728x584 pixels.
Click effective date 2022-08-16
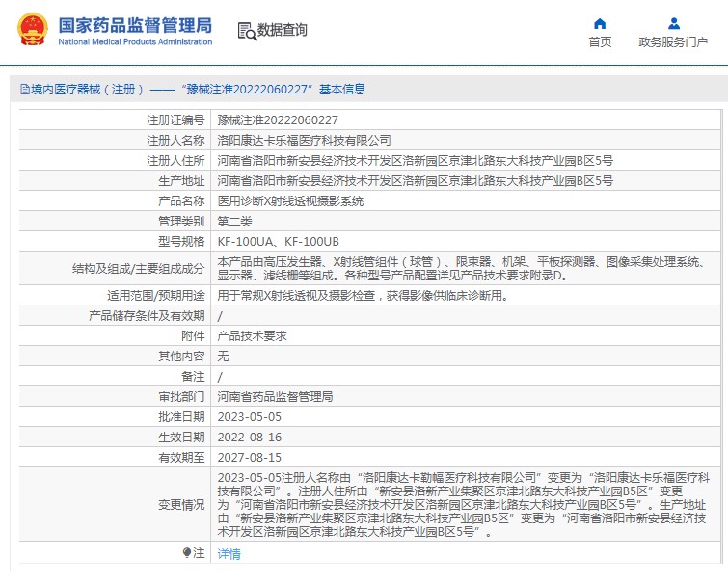coord(250,437)
